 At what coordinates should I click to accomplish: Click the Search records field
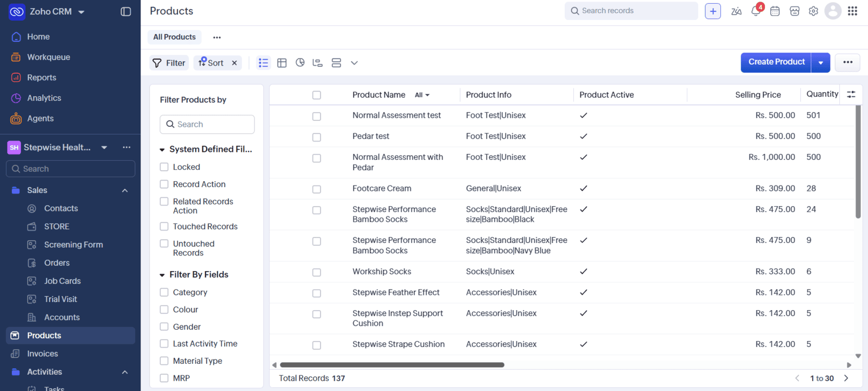pyautogui.click(x=631, y=11)
